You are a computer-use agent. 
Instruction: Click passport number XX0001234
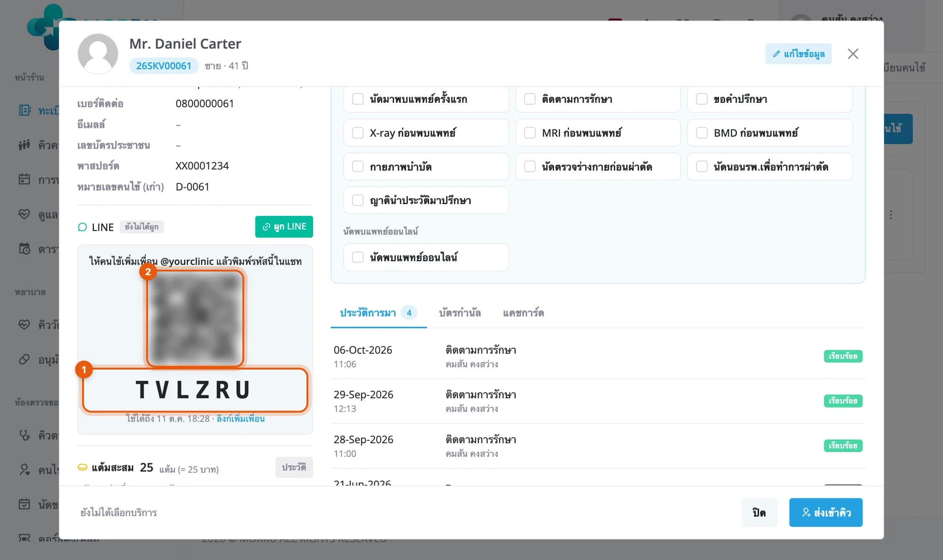click(x=202, y=166)
